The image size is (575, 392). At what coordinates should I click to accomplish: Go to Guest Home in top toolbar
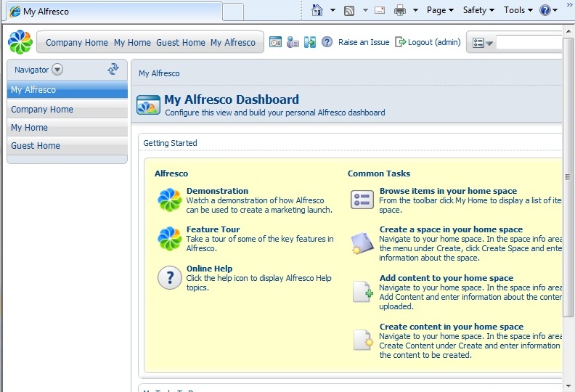click(181, 43)
